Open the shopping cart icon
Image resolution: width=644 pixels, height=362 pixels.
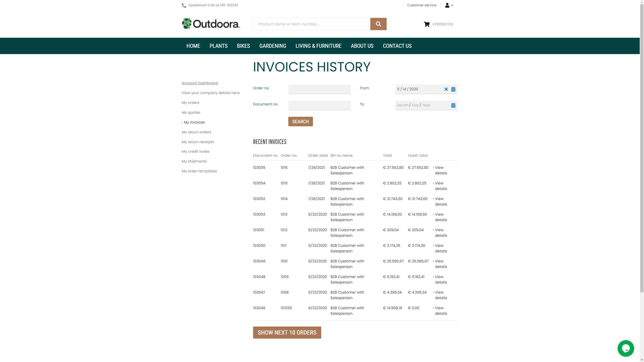click(x=427, y=24)
